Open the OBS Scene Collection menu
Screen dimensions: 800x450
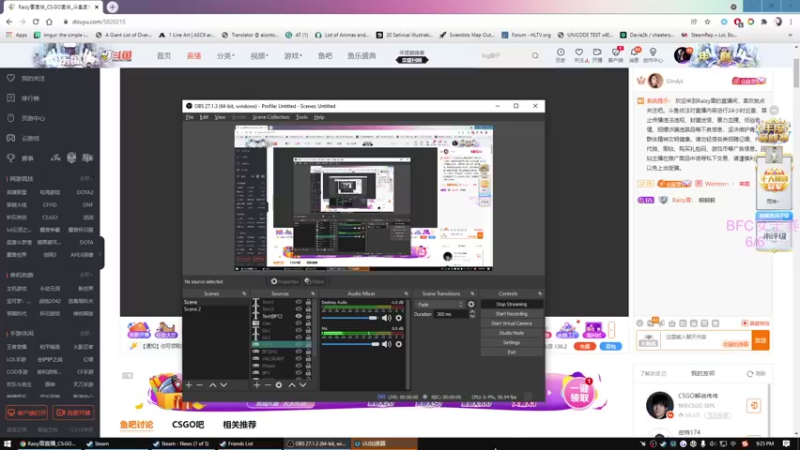[x=270, y=117]
